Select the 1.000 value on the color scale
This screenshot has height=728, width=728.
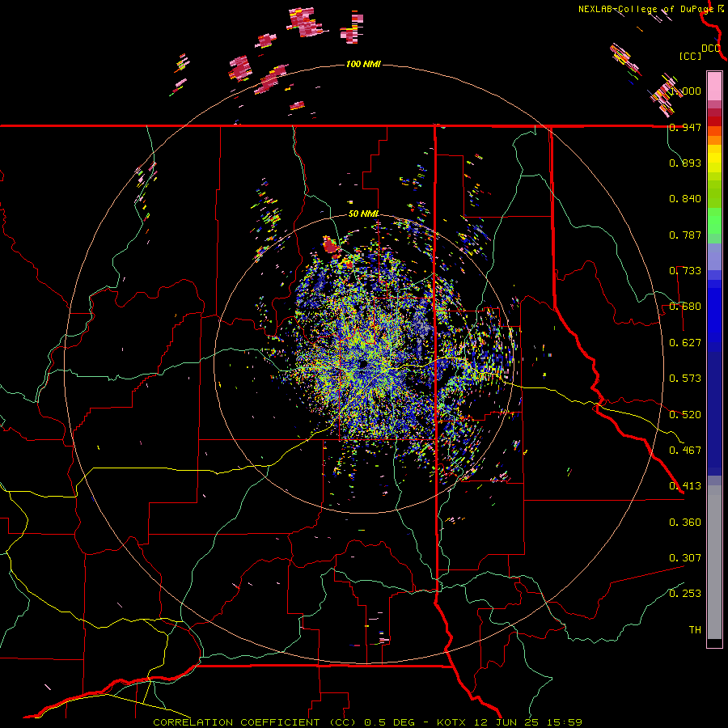click(685, 91)
